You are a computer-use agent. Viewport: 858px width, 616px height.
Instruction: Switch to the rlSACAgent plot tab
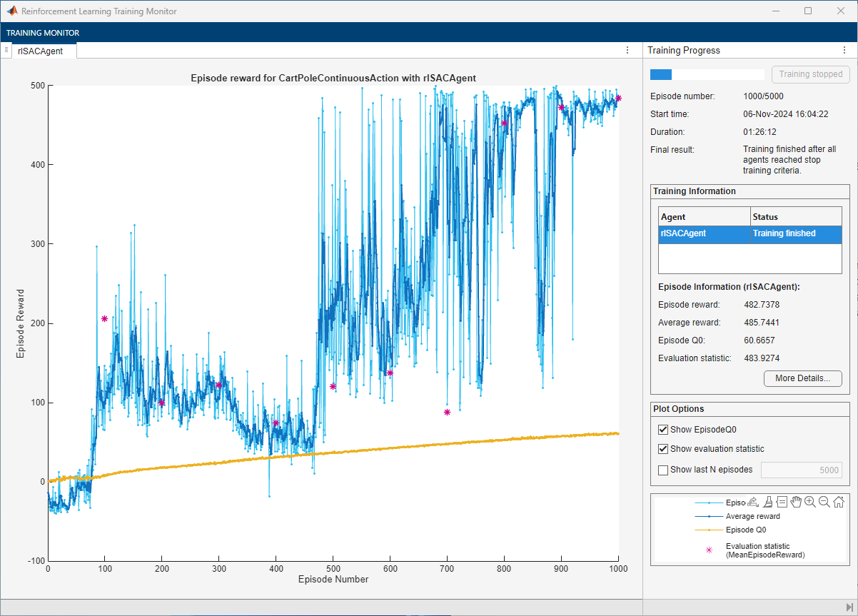point(41,51)
